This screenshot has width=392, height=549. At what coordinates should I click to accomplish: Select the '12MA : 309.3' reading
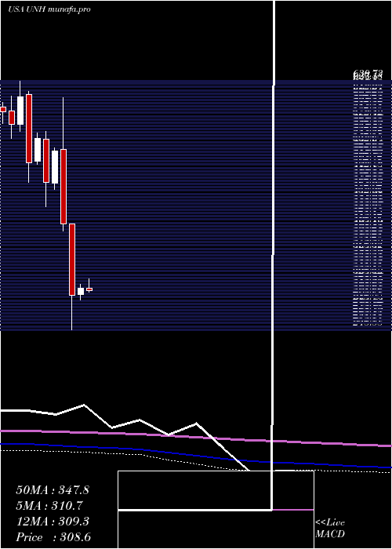pos(53,522)
